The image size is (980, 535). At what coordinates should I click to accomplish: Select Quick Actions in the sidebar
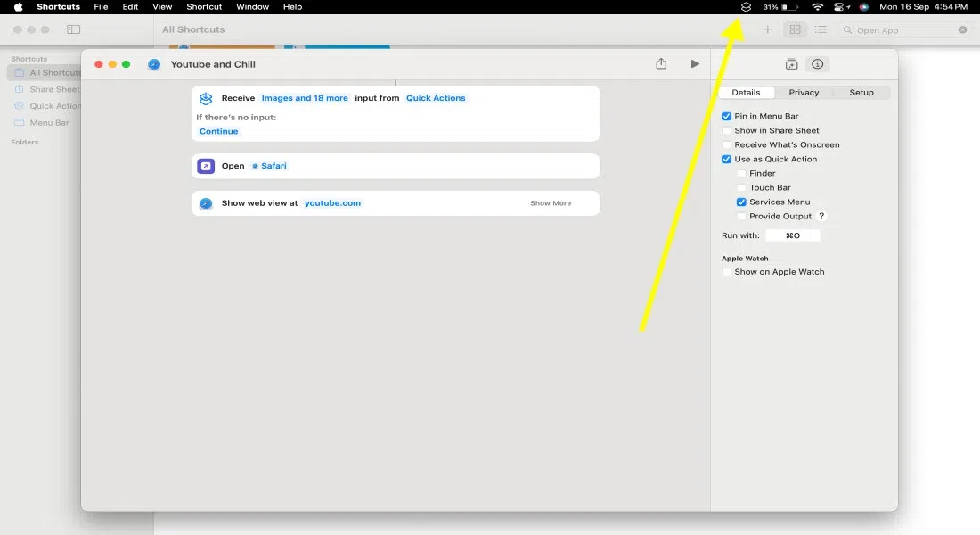(x=45, y=106)
